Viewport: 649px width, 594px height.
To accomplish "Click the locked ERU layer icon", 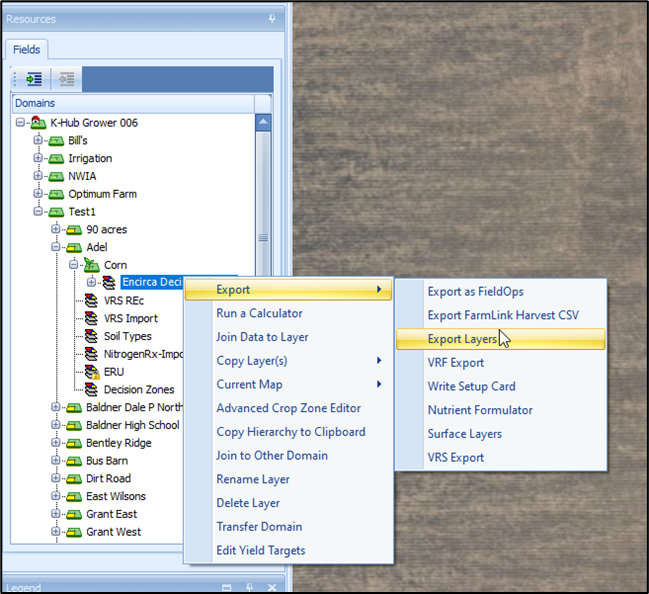I will [x=92, y=372].
